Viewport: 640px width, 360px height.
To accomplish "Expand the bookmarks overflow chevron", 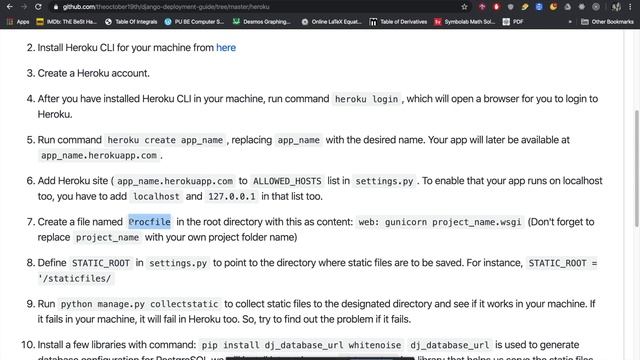I will (570, 22).
